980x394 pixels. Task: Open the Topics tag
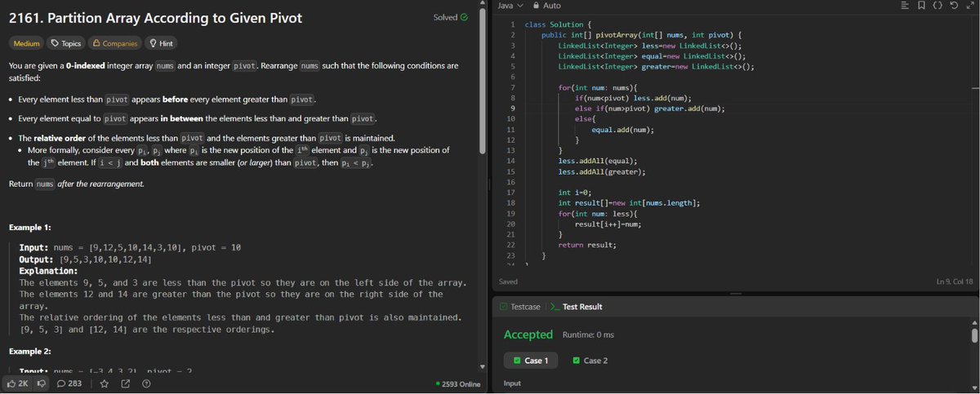pyautogui.click(x=65, y=43)
